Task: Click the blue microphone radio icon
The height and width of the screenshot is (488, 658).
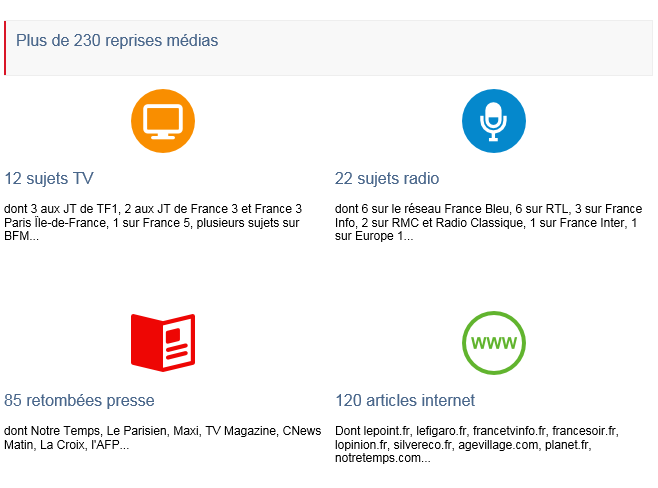Action: point(494,121)
